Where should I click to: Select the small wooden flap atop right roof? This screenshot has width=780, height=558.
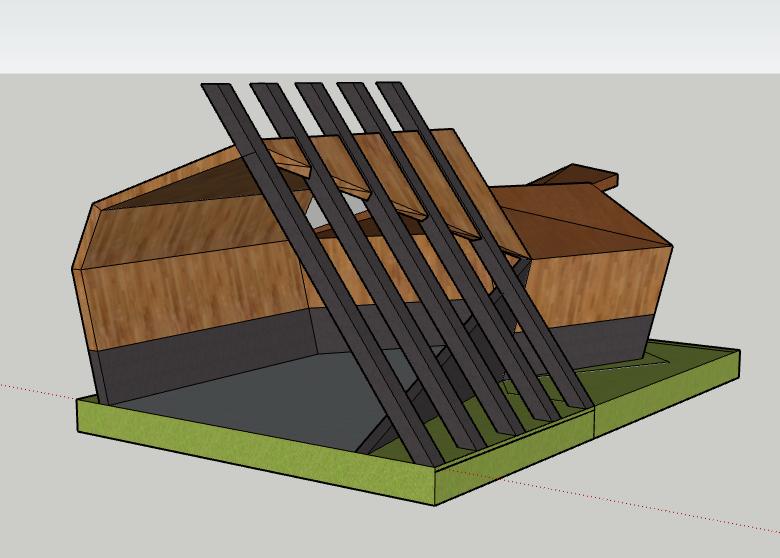click(577, 176)
